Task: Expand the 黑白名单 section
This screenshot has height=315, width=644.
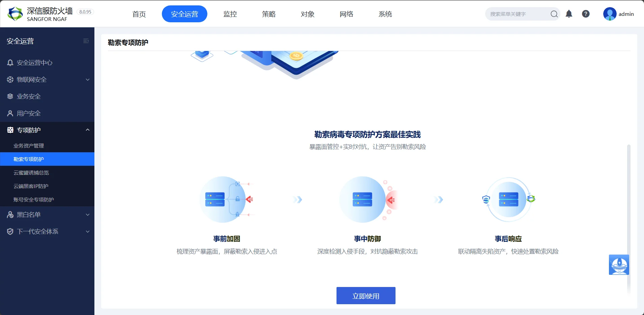Action: [x=87, y=215]
